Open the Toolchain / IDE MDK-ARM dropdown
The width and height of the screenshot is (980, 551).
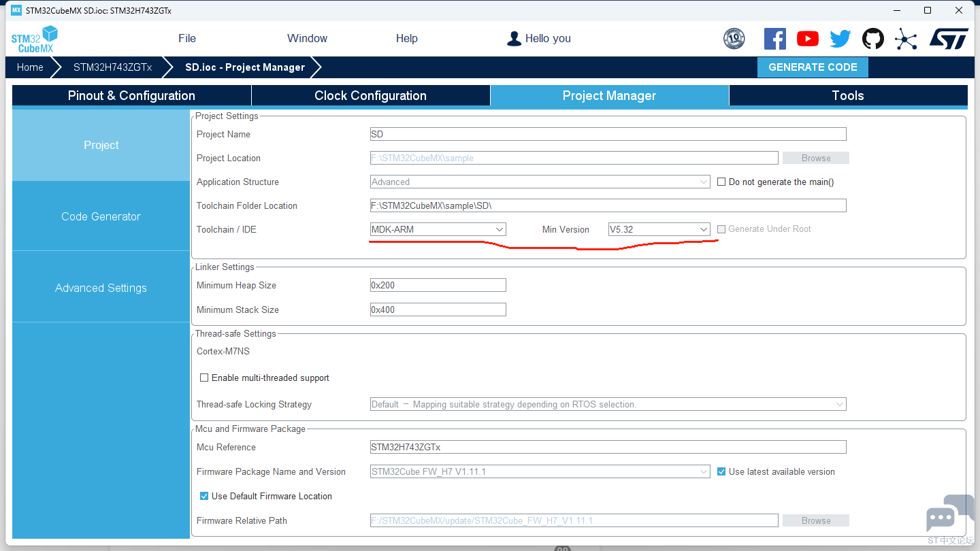point(438,229)
